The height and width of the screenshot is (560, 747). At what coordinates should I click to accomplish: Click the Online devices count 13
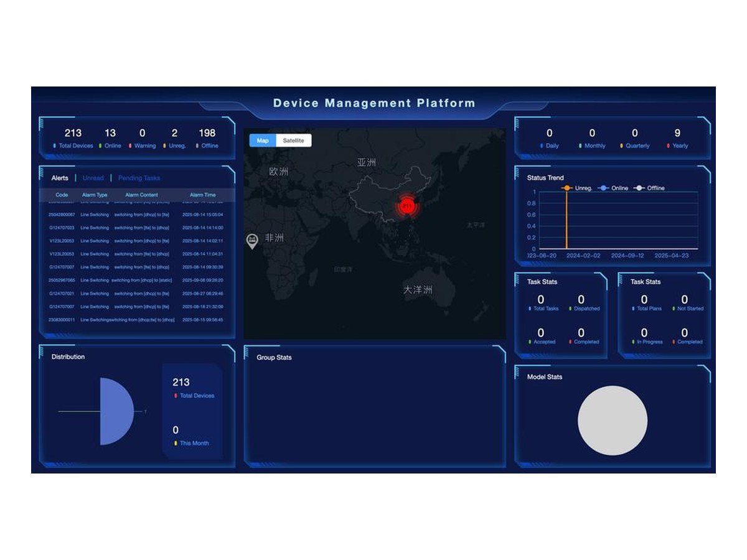[x=110, y=133]
